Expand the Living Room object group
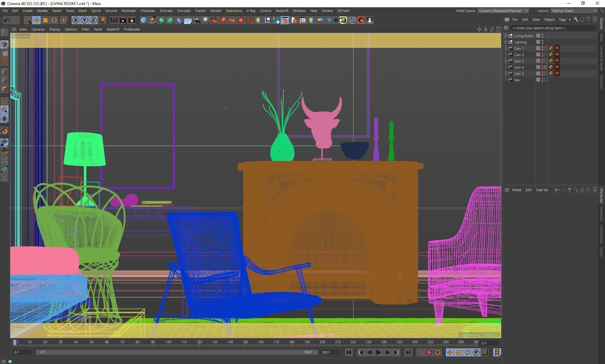 [x=506, y=36]
